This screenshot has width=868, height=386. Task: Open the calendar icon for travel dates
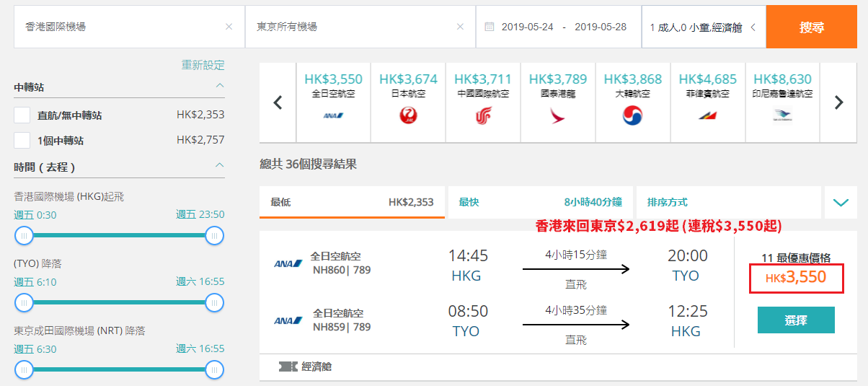(490, 27)
